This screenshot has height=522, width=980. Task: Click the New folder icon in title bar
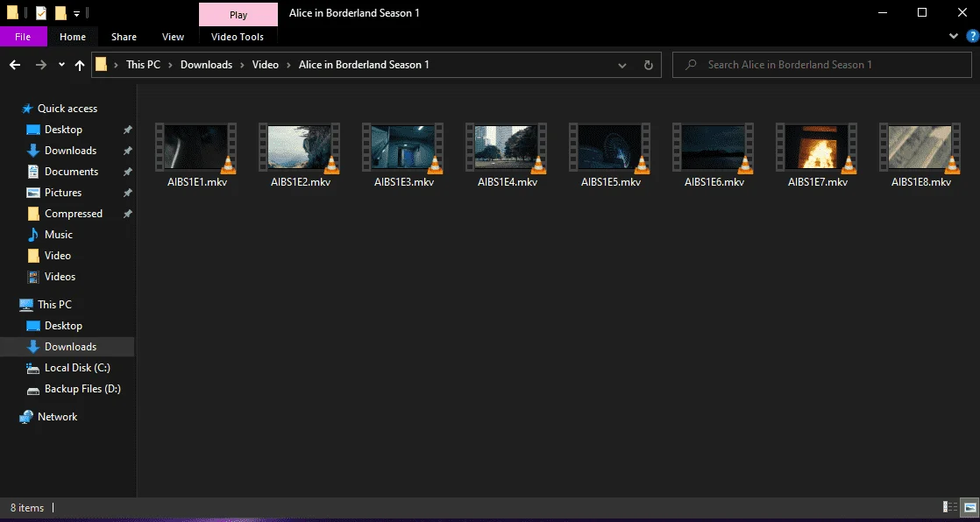60,12
